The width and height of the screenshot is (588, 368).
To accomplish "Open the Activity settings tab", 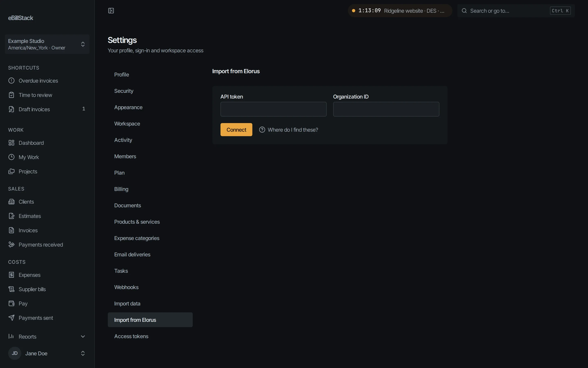I will click(150, 140).
